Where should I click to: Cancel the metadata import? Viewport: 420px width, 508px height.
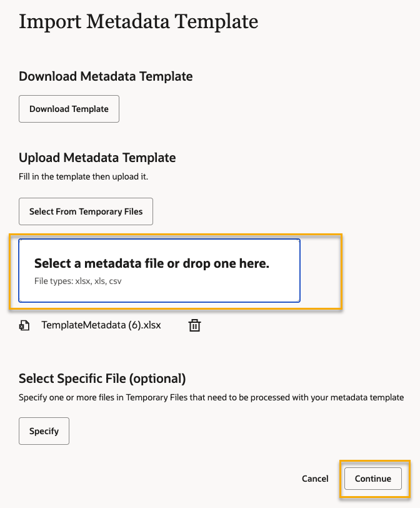(x=315, y=479)
